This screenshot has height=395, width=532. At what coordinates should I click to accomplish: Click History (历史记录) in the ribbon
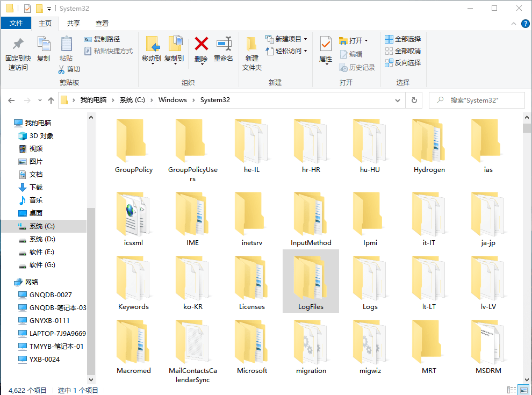click(357, 68)
